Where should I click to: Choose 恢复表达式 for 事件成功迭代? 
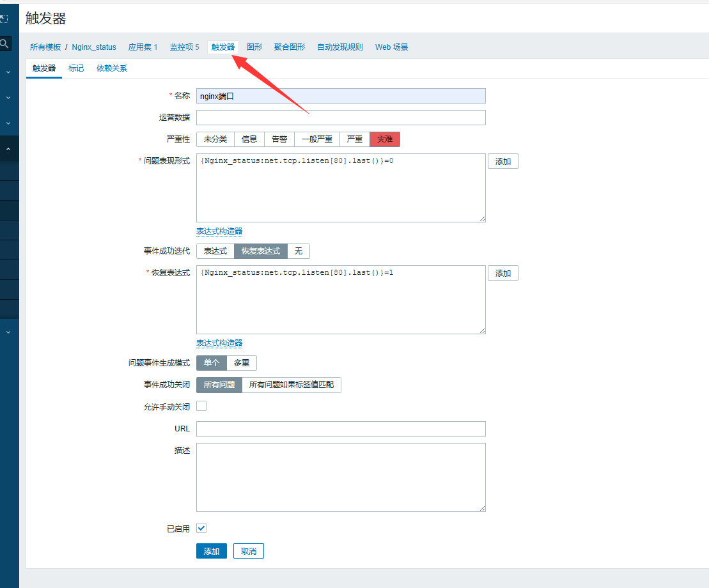pyautogui.click(x=261, y=251)
